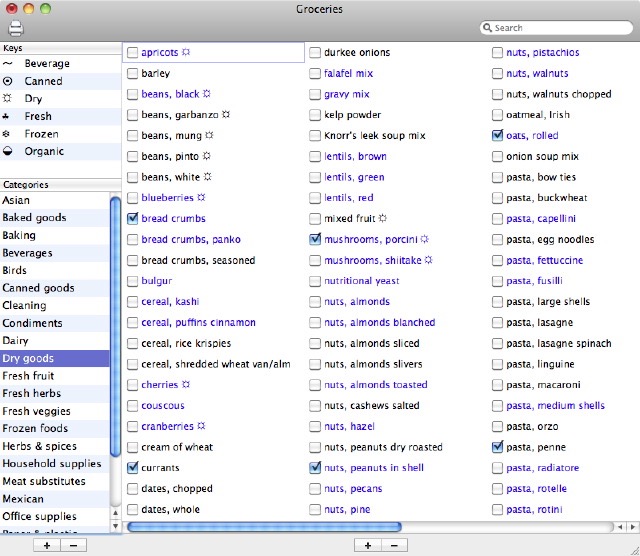This screenshot has width=640, height=556.
Task: Select the Organic key icon
Action: click(x=8, y=152)
